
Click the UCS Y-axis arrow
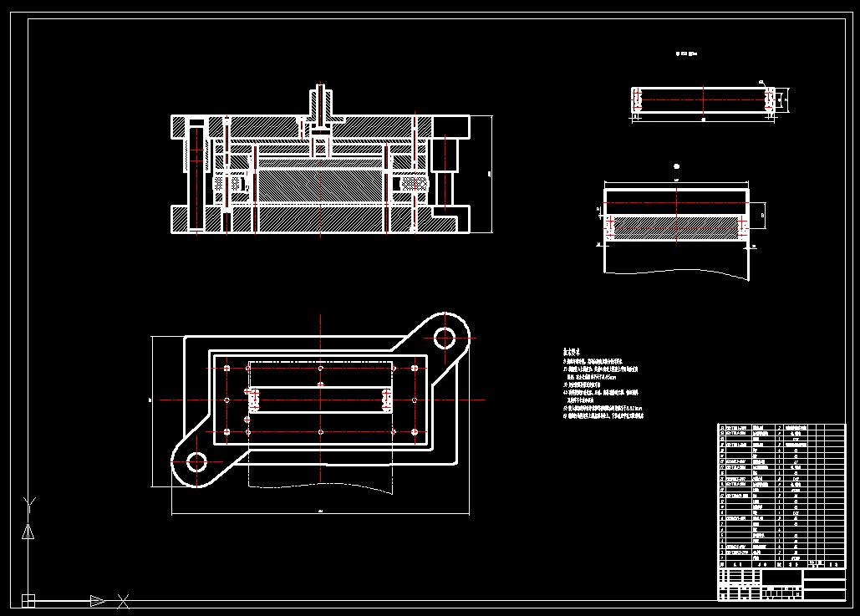pyautogui.click(x=28, y=531)
